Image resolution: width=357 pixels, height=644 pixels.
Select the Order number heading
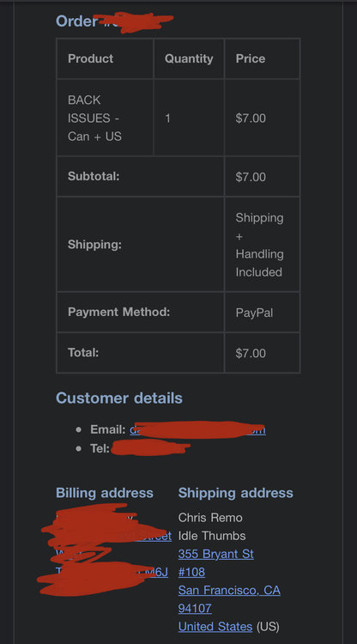(x=114, y=21)
